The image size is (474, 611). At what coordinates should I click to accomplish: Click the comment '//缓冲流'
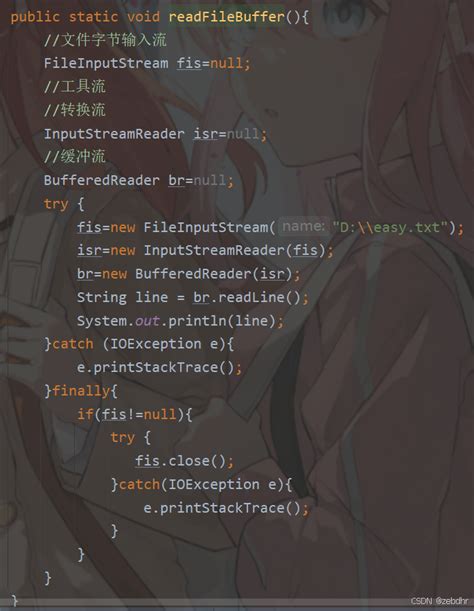click(x=74, y=157)
